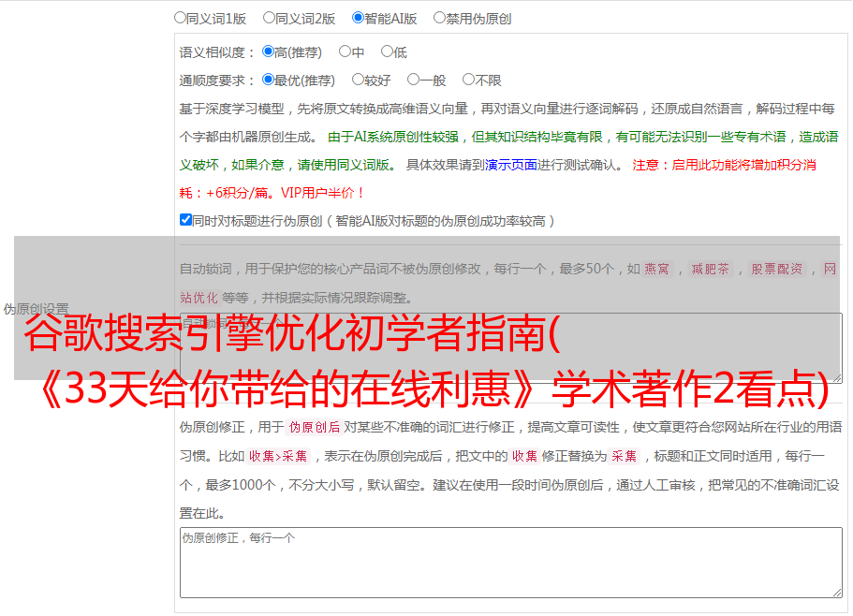Set 语义相似度 to 高(推荐)
The width and height of the screenshot is (853, 616).
click(268, 51)
